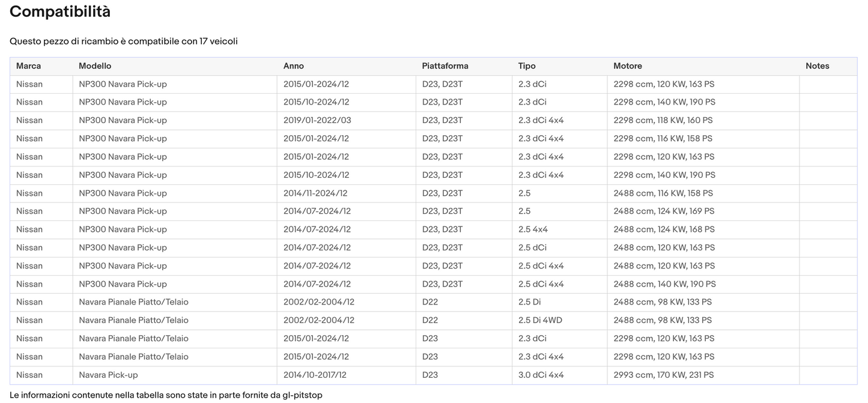Click the 2488 ccm, 124 KW, 169 PS cell

click(x=664, y=211)
